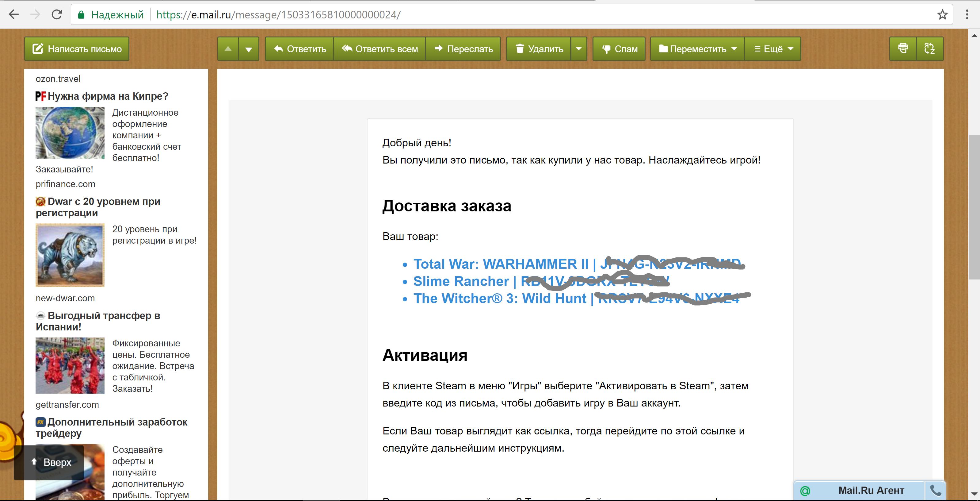Viewport: 980px width, 501px height.
Task: Click Ответить to reply
Action: (300, 49)
